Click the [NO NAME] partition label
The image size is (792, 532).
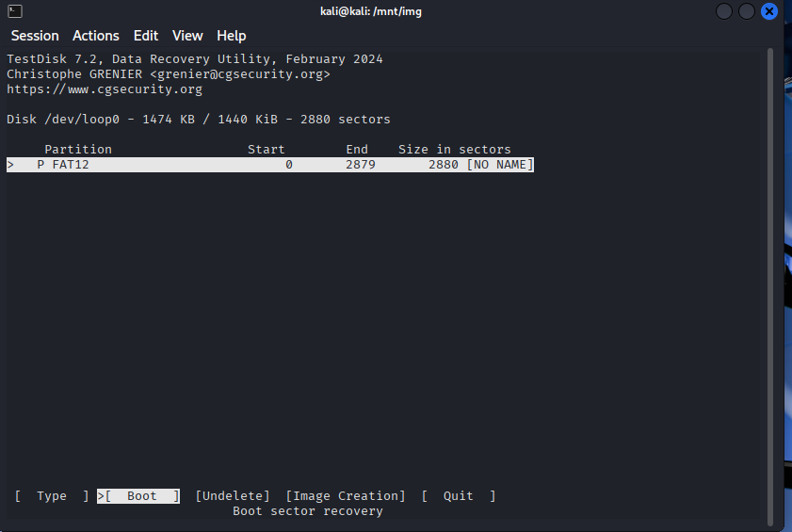[500, 165]
